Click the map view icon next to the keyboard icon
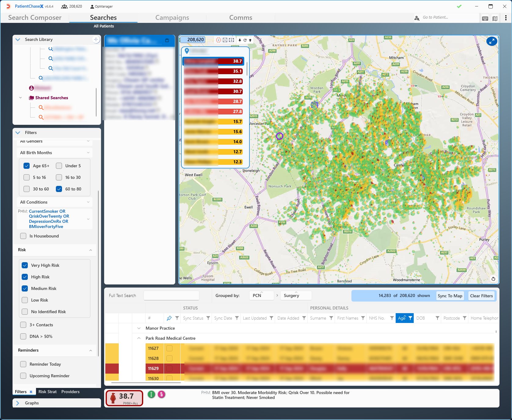Screen dimensions: 512x420 [495, 18]
